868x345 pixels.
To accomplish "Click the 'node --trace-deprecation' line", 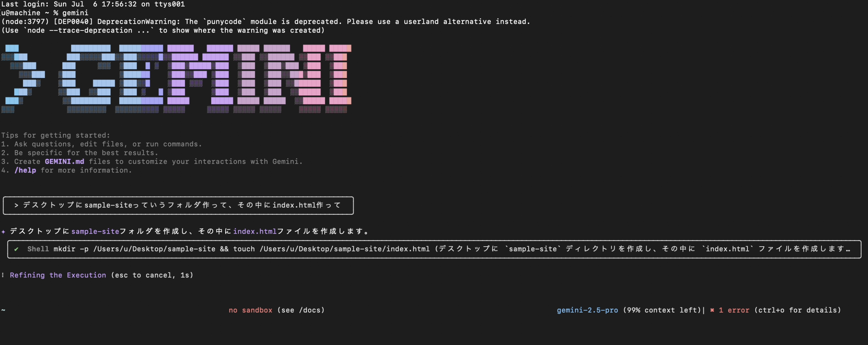I will coord(163,30).
